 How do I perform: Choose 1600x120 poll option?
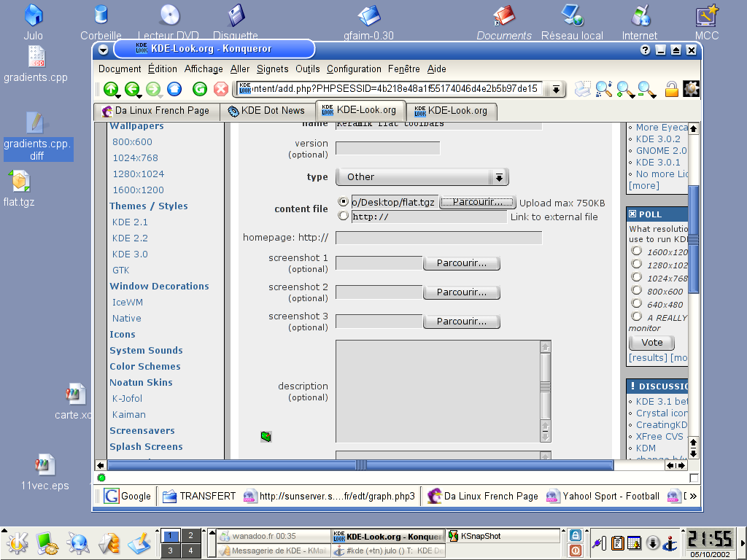point(636,251)
